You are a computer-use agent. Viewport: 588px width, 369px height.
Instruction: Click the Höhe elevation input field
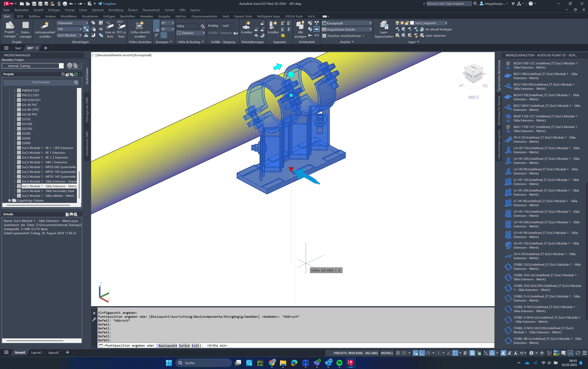(x=187, y=26)
